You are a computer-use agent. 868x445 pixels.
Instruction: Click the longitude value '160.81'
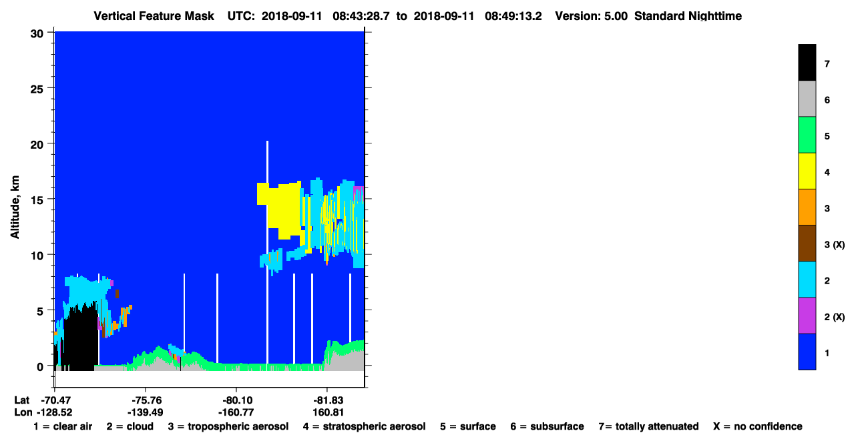click(327, 412)
